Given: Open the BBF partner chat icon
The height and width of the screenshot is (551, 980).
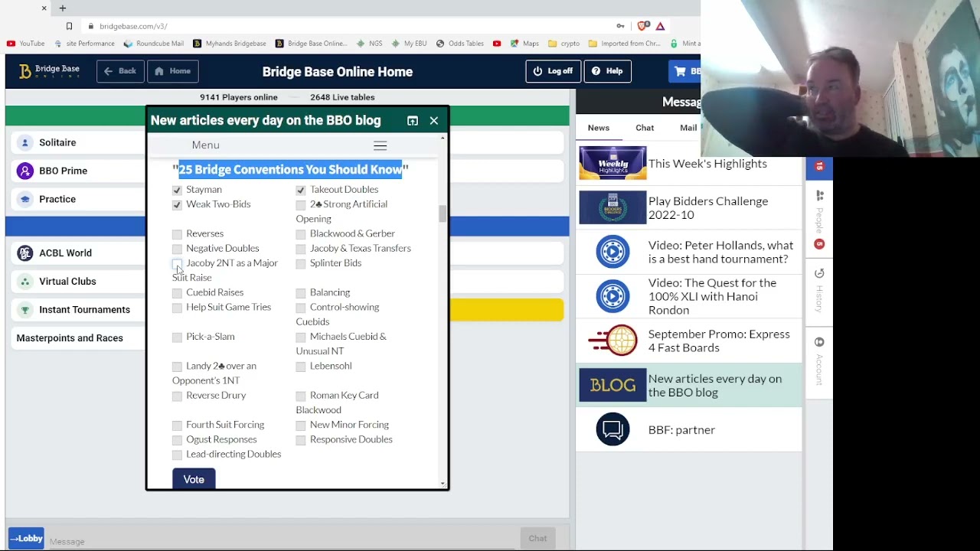Looking at the screenshot, I should [612, 429].
